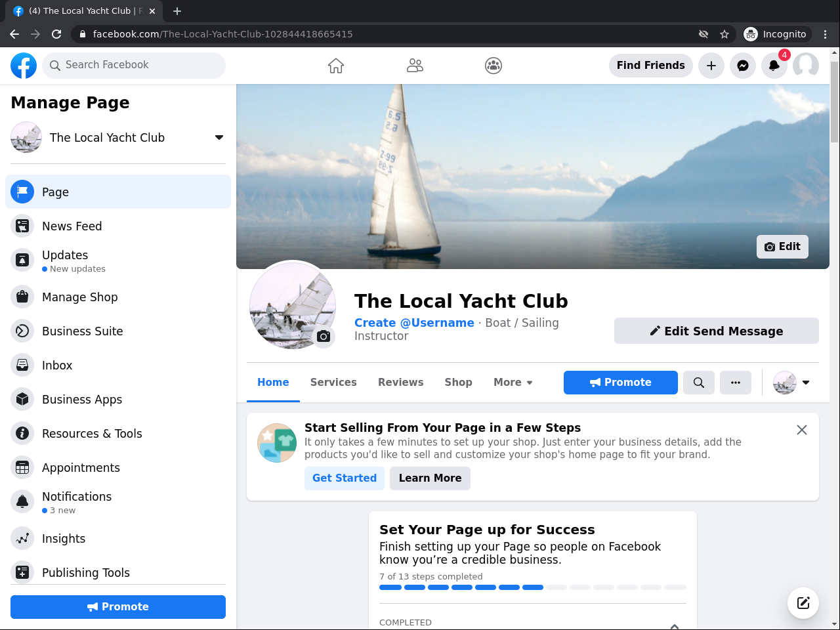Select Page in the Manage Page sidebar
This screenshot has width=840, height=630.
(118, 192)
